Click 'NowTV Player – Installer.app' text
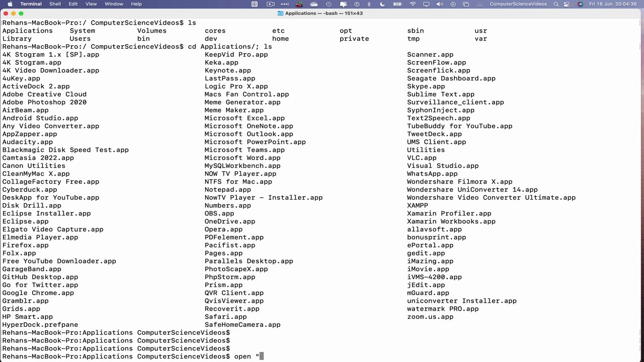The height and width of the screenshot is (362, 644). (264, 198)
